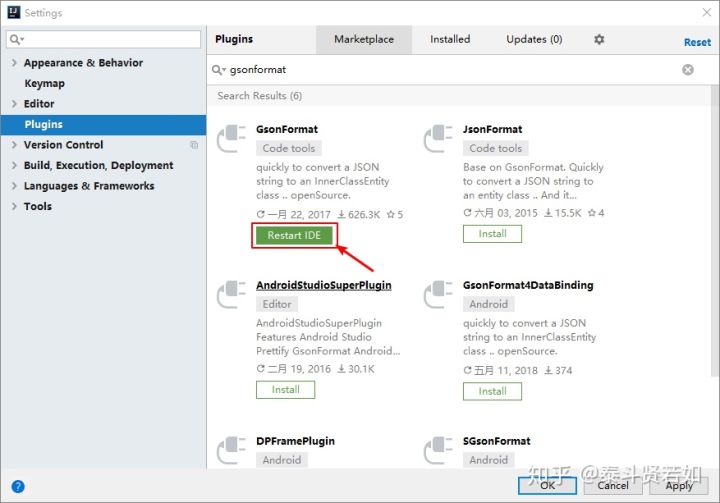Screen dimensions: 720x503
Task: Click Code tools tag under GsonFormat
Action: pyautogui.click(x=289, y=148)
